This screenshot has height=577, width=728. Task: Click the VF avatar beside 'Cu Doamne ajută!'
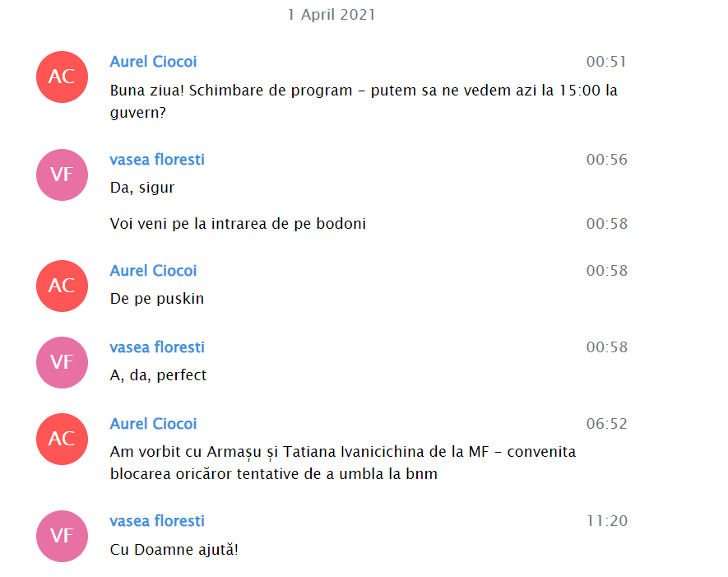coord(63,536)
